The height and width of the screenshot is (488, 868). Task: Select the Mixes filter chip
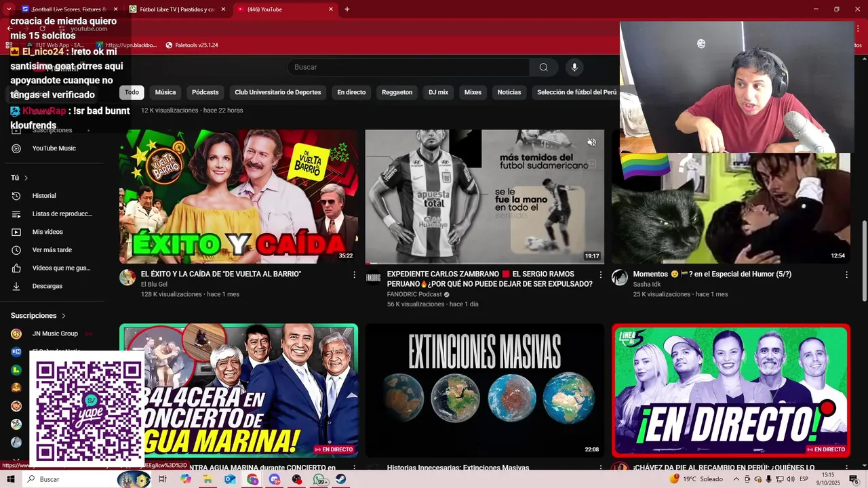pyautogui.click(x=473, y=92)
